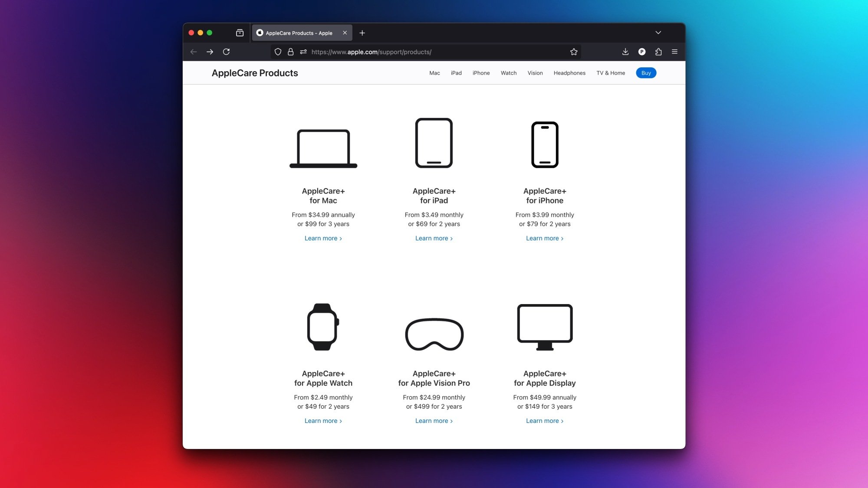The image size is (868, 488).
Task: Click the AppleCare+ for iPhone heading
Action: tap(545, 196)
